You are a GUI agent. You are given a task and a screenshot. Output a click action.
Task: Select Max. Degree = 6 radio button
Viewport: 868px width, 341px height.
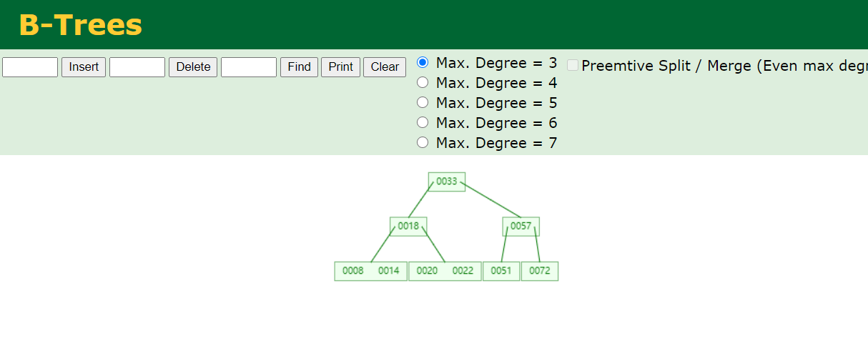pyautogui.click(x=423, y=122)
